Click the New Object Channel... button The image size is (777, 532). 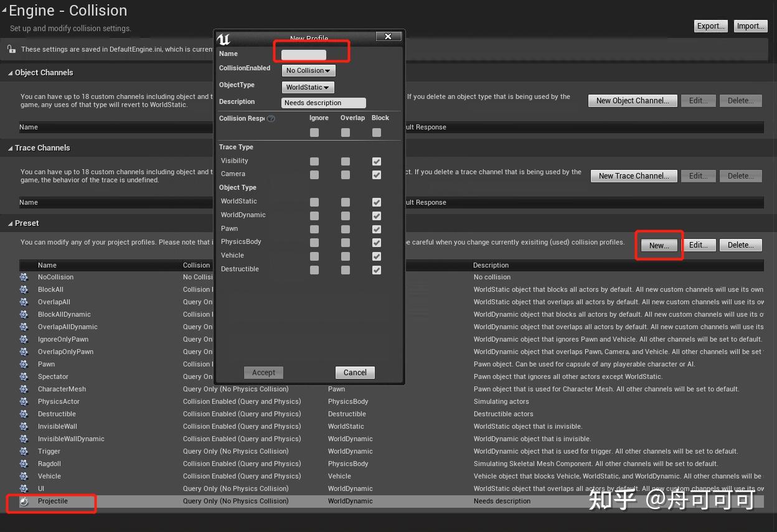(x=633, y=101)
